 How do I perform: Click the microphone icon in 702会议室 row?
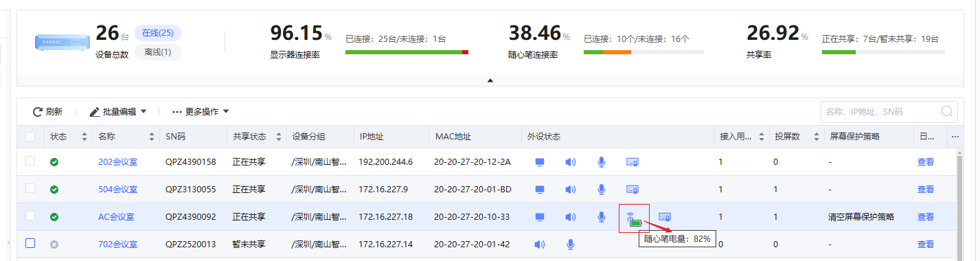[x=570, y=244]
